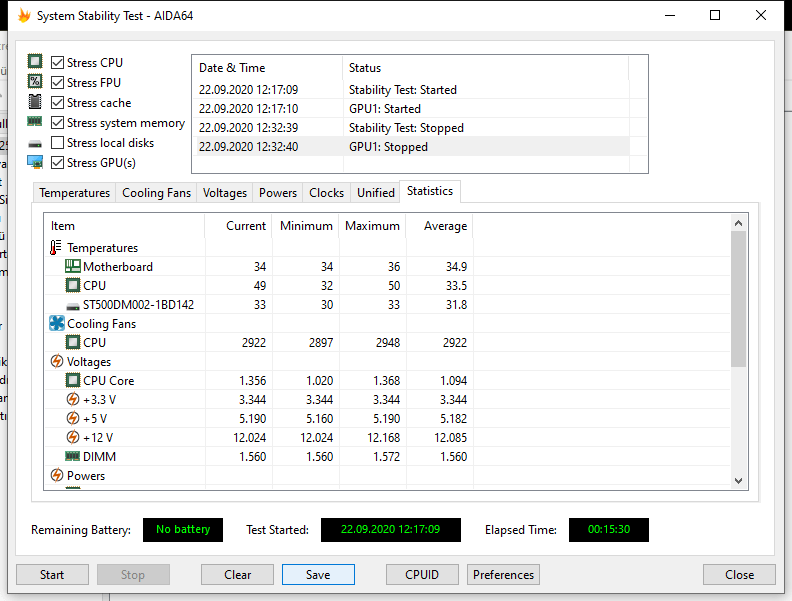The height and width of the screenshot is (601, 792).
Task: Click the percent icon beside Stress FPU
Action: [x=35, y=81]
